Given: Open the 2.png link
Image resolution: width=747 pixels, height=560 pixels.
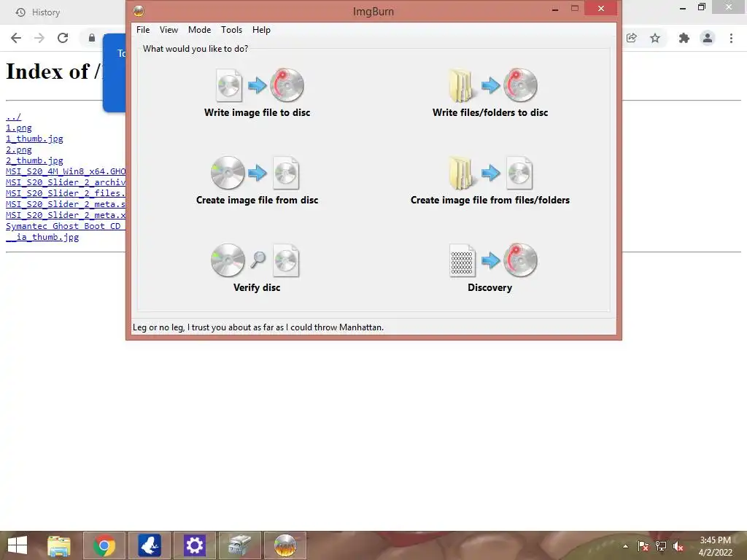Looking at the screenshot, I should click(x=18, y=149).
